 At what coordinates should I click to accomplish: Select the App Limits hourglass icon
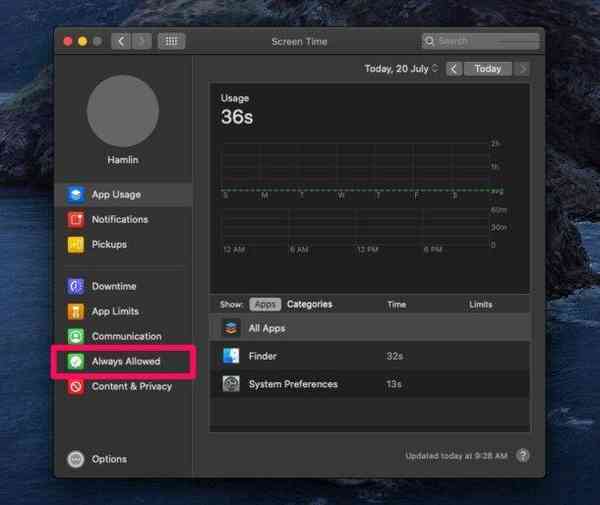76,311
